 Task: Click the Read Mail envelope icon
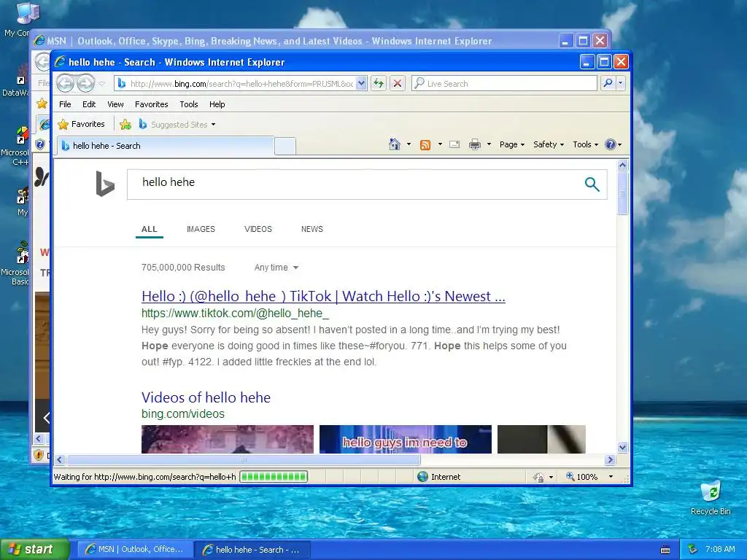[454, 144]
